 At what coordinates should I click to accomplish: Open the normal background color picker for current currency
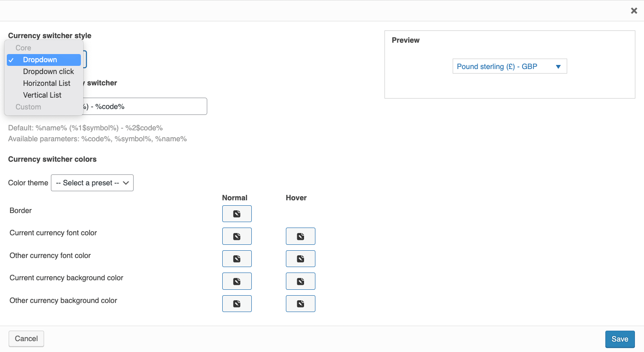tap(237, 281)
